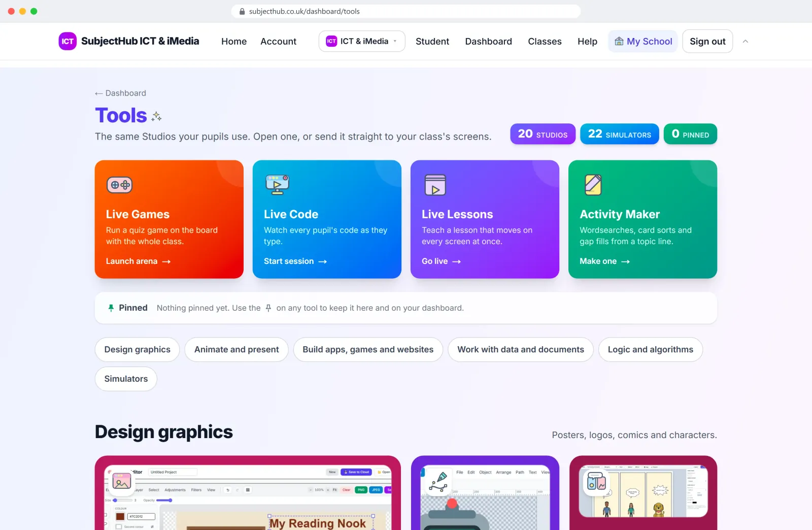
Task: Click the sparkle icon beside Tools heading
Action: pyautogui.click(x=157, y=116)
